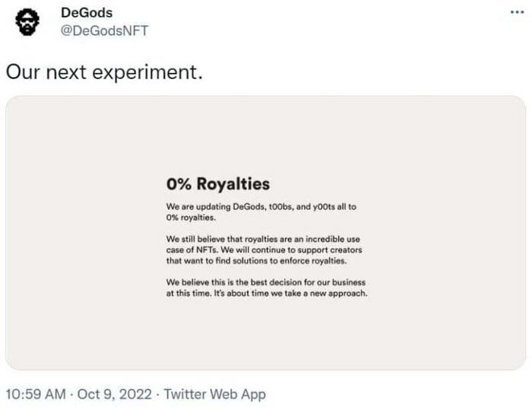
Task: Click the 10:59 AM timestamp
Action: click(x=34, y=394)
